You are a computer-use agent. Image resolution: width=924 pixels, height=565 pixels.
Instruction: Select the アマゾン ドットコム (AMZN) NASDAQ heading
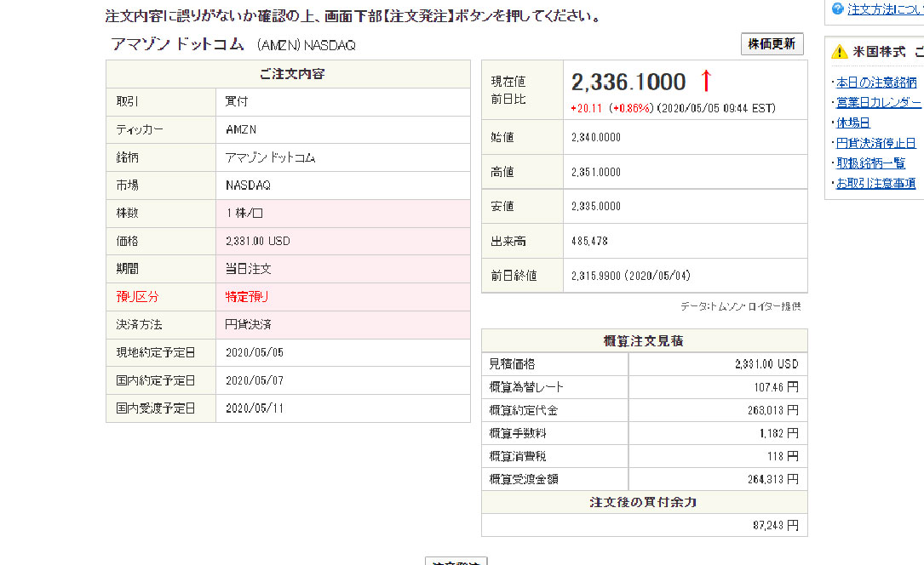click(x=233, y=45)
